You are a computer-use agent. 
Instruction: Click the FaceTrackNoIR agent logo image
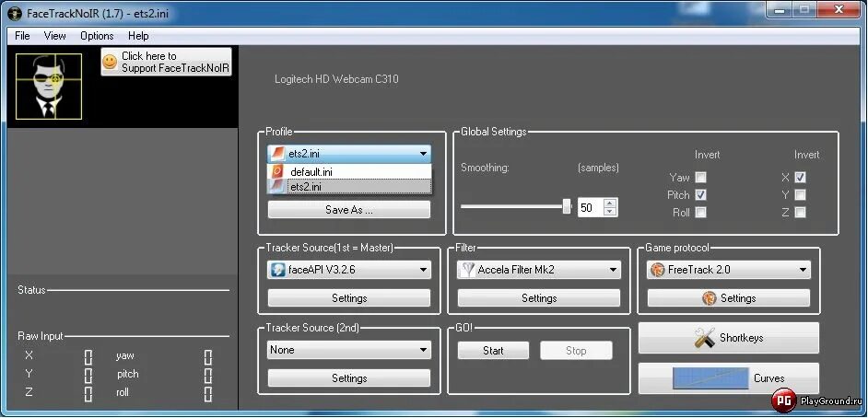click(x=49, y=87)
